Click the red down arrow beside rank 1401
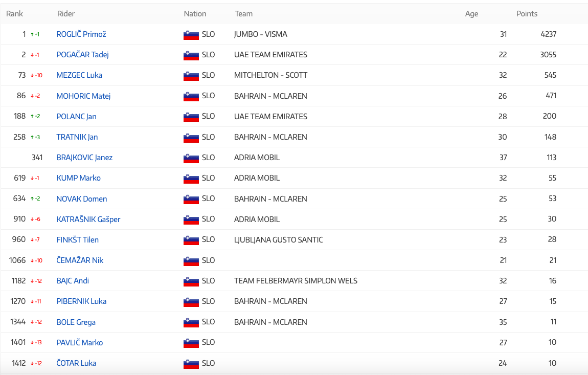This screenshot has width=588, height=375. tap(32, 343)
